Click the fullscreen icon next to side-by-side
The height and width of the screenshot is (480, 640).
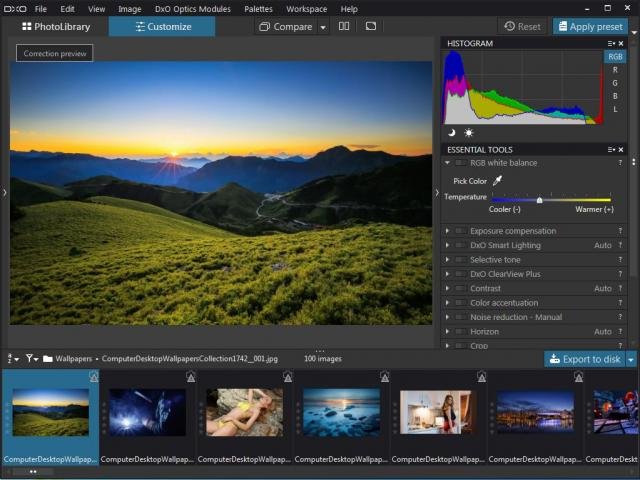coord(371,26)
